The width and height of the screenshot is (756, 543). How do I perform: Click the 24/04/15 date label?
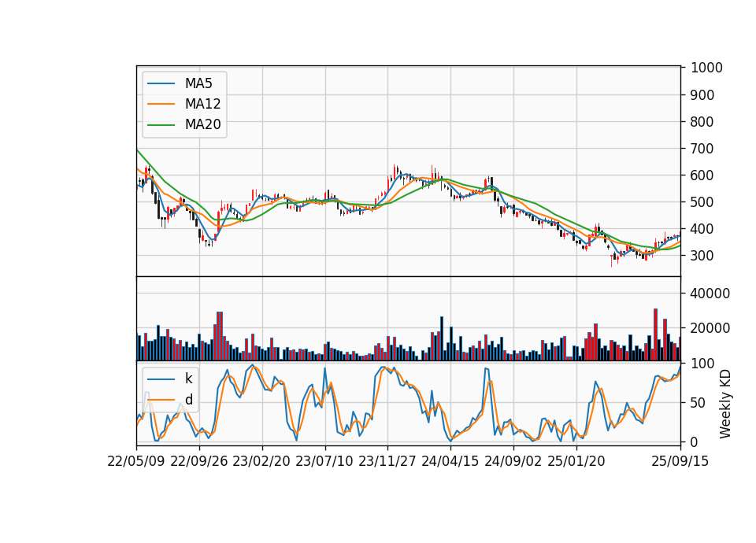[450, 461]
